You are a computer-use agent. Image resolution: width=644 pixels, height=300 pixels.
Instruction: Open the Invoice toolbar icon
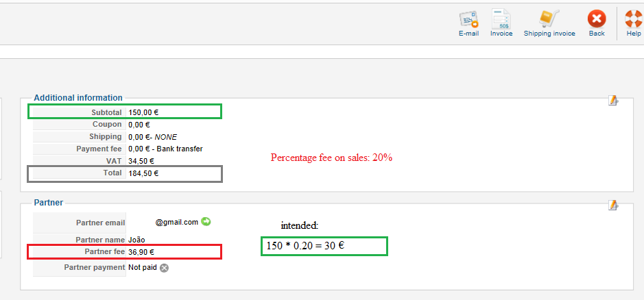coord(501,19)
